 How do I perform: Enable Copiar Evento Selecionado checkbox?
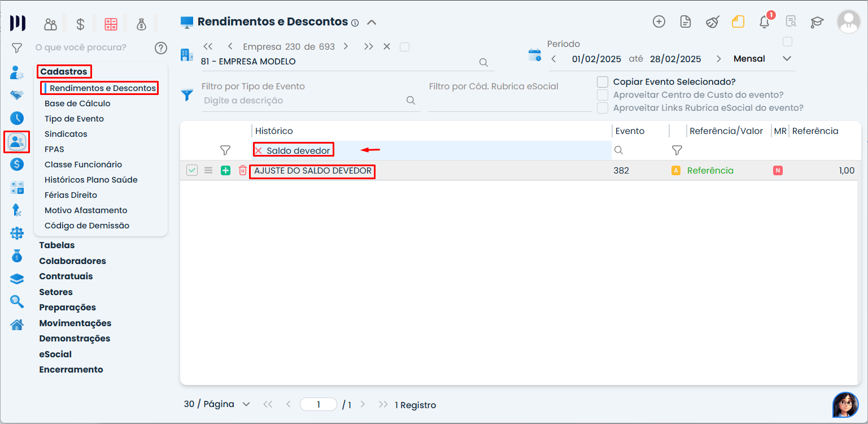coord(603,82)
